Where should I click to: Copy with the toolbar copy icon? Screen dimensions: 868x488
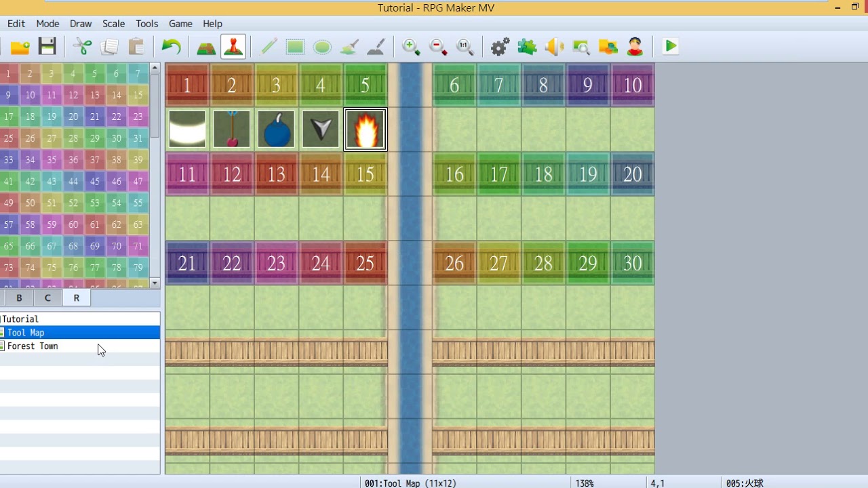(x=108, y=47)
